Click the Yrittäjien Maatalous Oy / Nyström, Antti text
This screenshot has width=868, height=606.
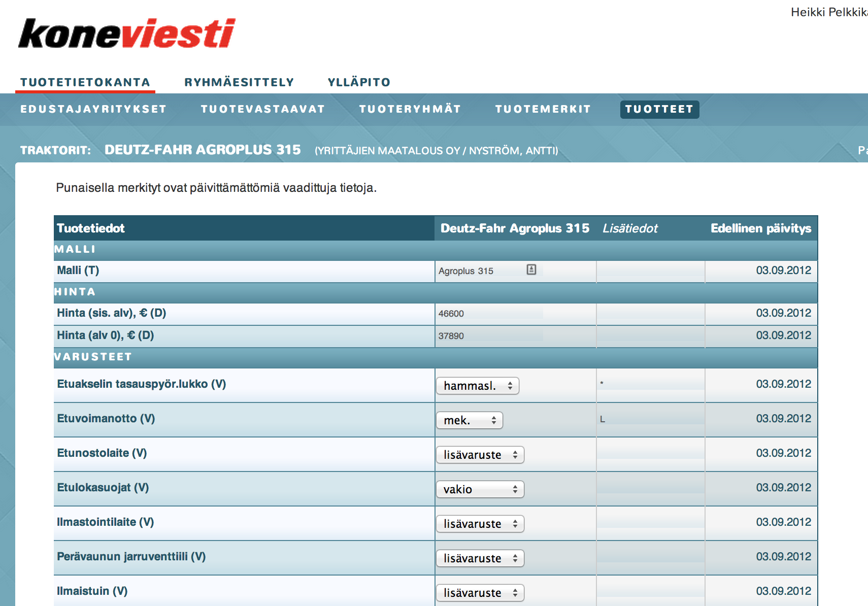point(437,151)
